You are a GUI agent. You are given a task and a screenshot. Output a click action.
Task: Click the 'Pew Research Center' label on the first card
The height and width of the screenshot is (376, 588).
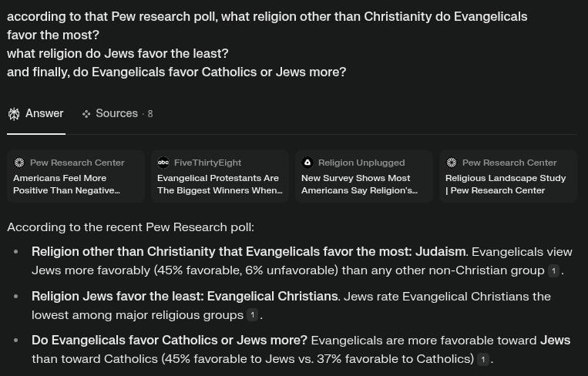tap(77, 163)
